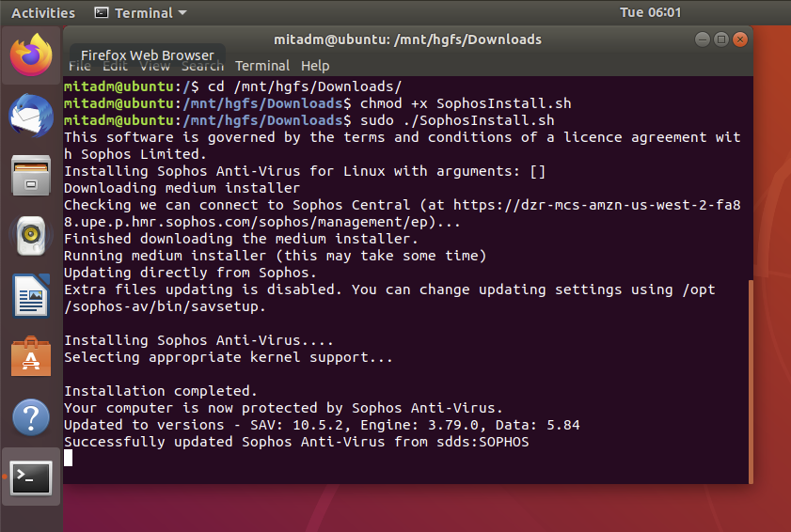Screen dimensions: 791x532
Task: Click the line 'Installation completed.'
Action: (x=161, y=391)
